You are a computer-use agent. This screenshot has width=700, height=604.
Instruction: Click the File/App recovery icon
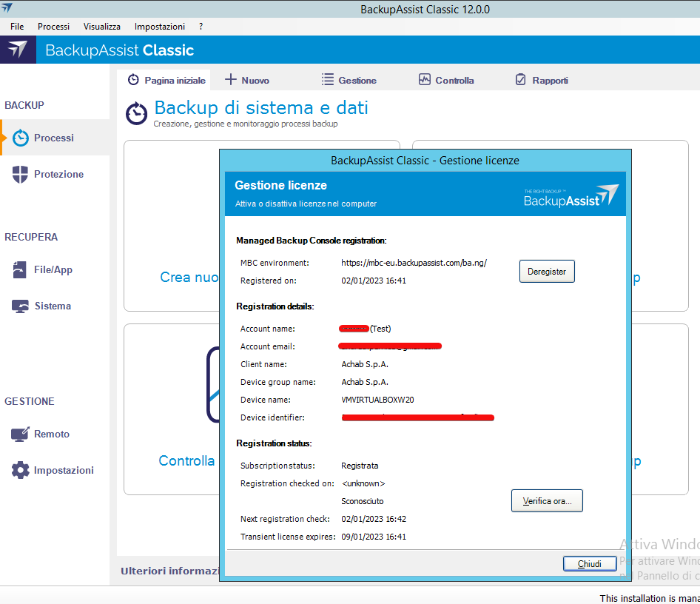(x=21, y=270)
